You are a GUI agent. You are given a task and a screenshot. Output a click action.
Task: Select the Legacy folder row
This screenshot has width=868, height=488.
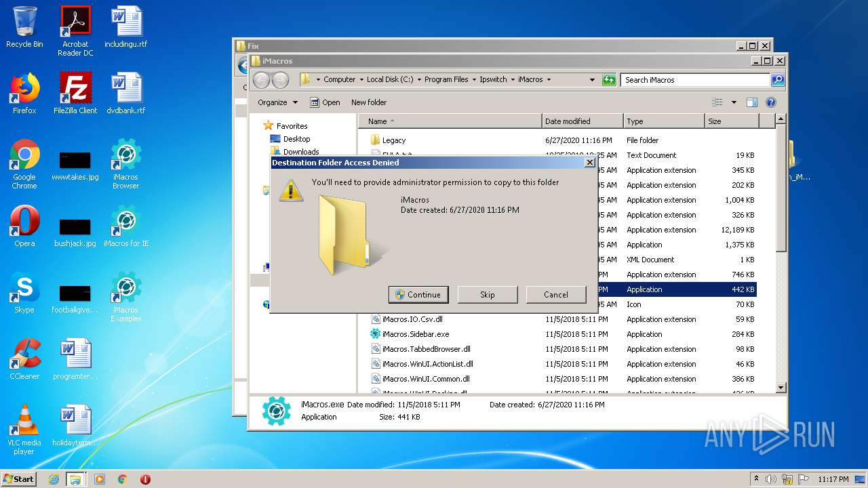562,140
